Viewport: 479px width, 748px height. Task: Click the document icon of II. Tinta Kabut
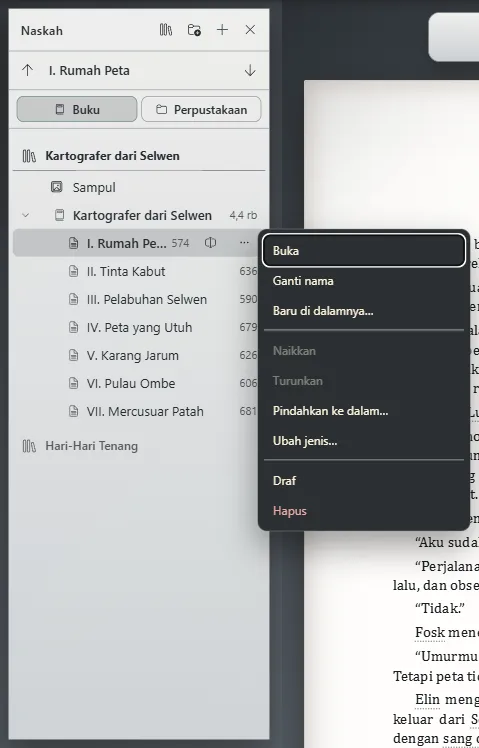[73, 271]
